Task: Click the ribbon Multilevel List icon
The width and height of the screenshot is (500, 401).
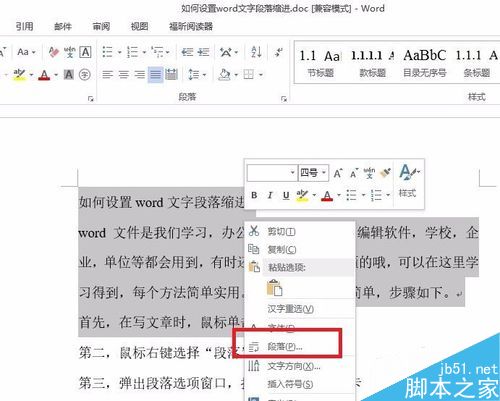Action: [157, 52]
